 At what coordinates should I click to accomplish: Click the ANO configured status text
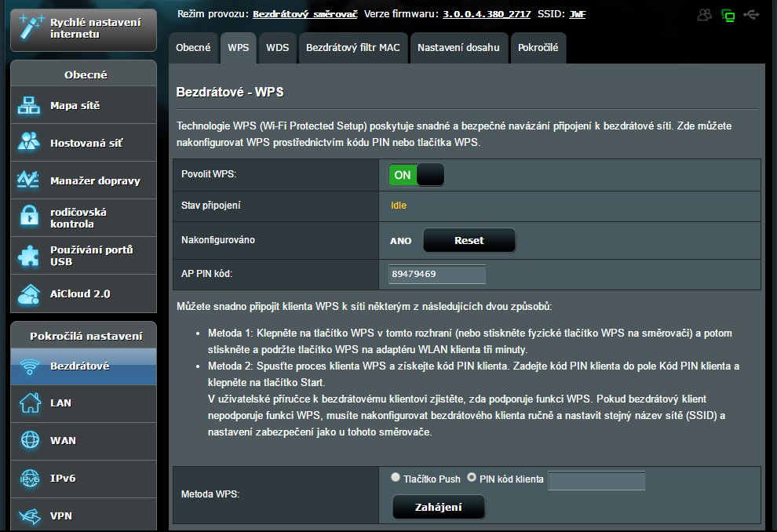point(401,241)
